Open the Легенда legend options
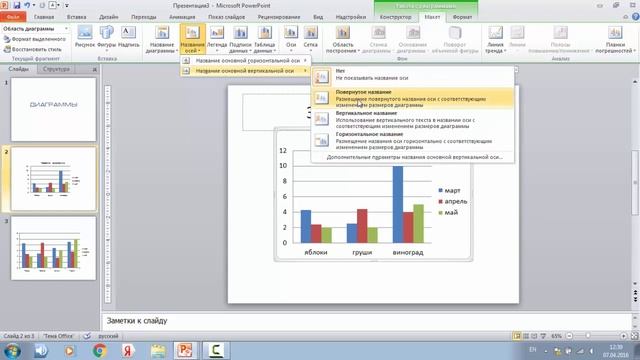This screenshot has height=360, width=640. click(x=217, y=39)
